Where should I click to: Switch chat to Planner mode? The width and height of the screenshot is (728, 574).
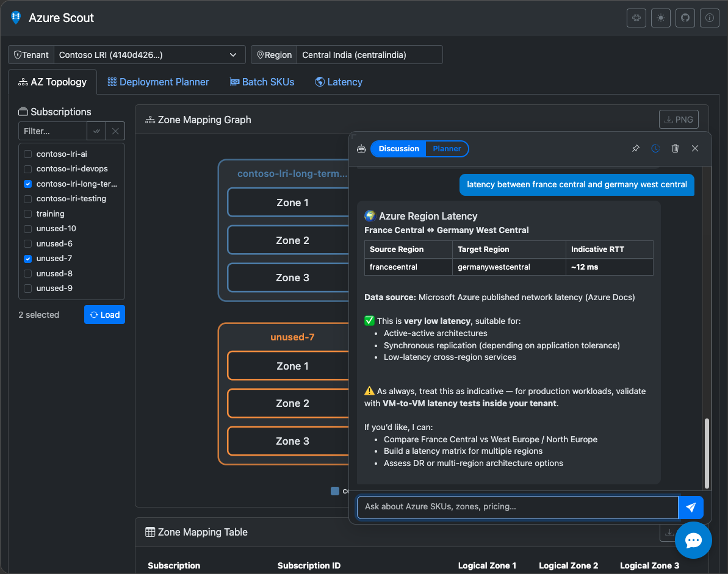(447, 148)
